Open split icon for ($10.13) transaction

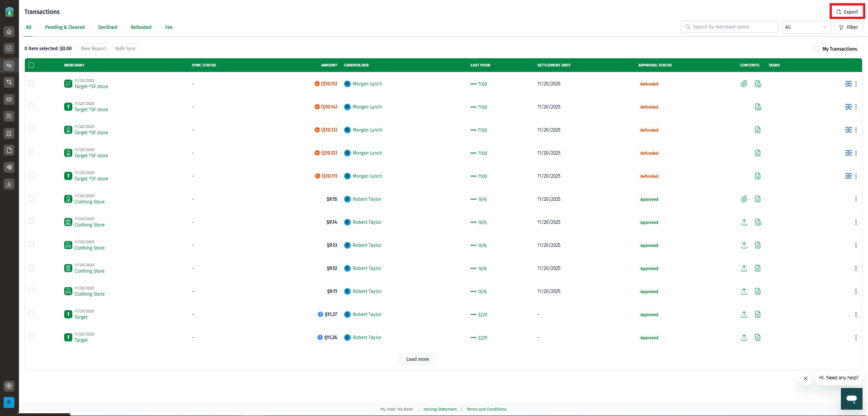(x=848, y=130)
